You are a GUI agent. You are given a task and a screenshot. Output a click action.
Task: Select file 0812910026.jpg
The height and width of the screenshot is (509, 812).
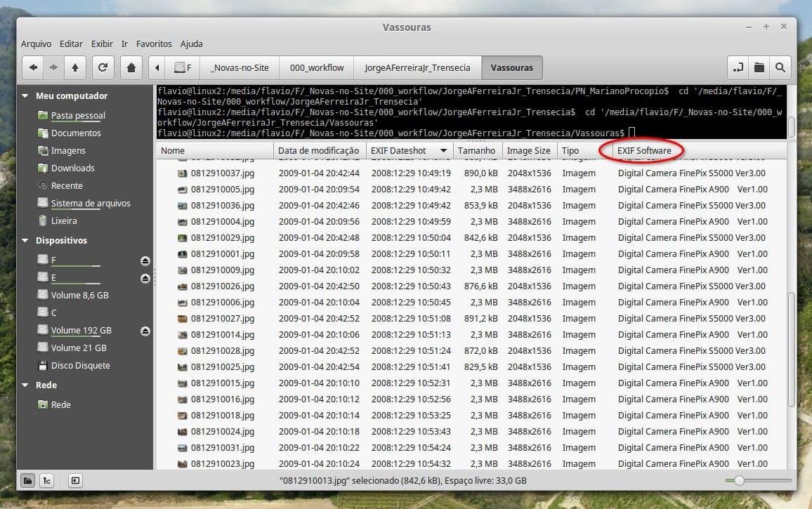(x=222, y=286)
